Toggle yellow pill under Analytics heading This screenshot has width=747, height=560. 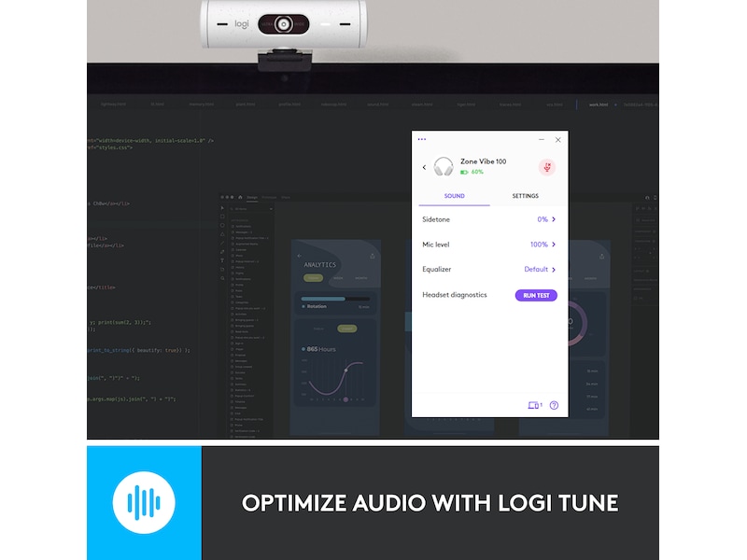[x=312, y=278]
